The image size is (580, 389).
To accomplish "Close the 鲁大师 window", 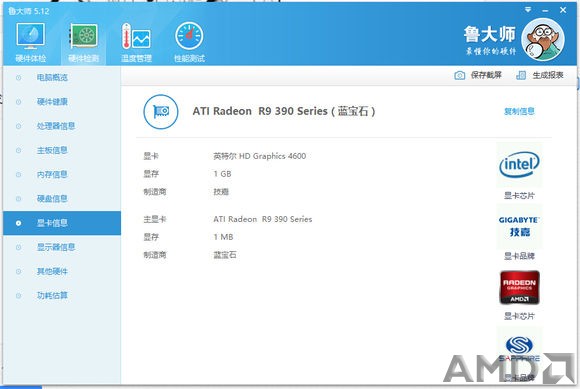I will point(563,10).
